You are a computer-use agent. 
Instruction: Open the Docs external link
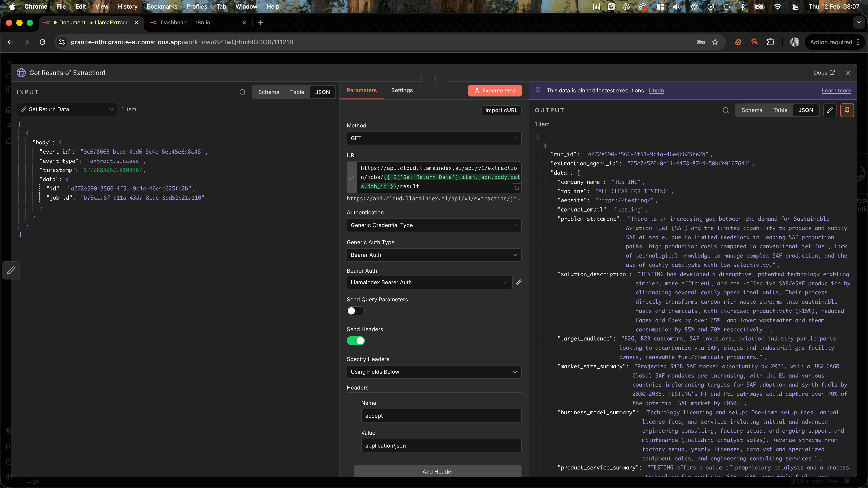(x=824, y=73)
